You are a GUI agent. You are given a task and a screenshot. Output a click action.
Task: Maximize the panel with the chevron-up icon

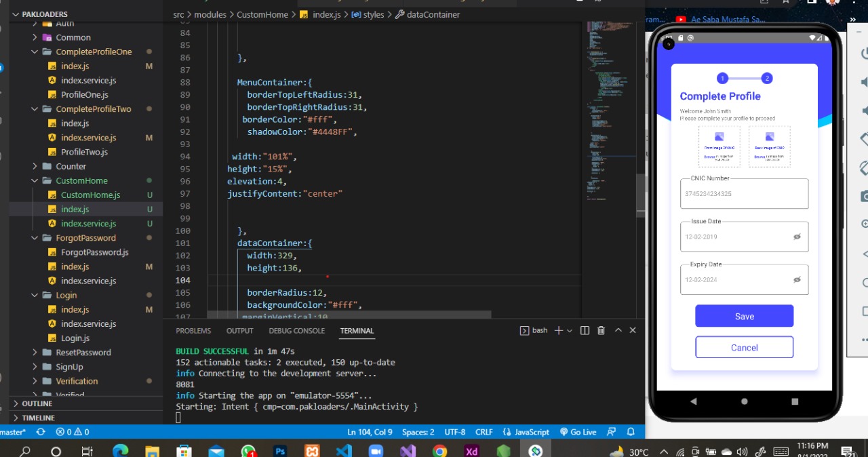pos(618,330)
